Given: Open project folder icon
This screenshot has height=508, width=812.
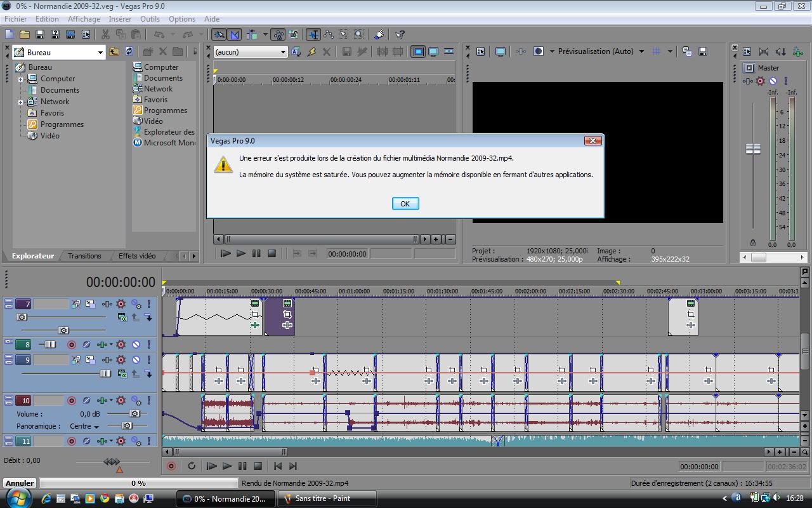Looking at the screenshot, I should [x=25, y=34].
